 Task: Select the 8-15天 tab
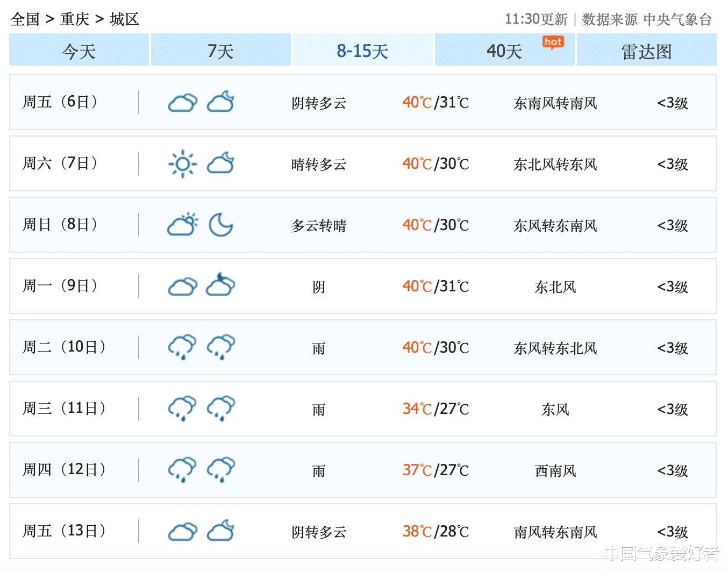pos(363,51)
